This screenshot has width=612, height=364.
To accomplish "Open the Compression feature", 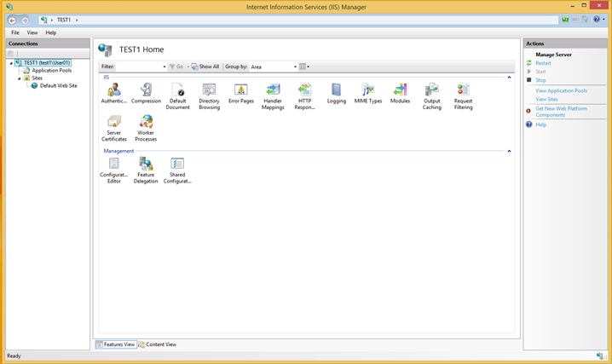I will (146, 93).
